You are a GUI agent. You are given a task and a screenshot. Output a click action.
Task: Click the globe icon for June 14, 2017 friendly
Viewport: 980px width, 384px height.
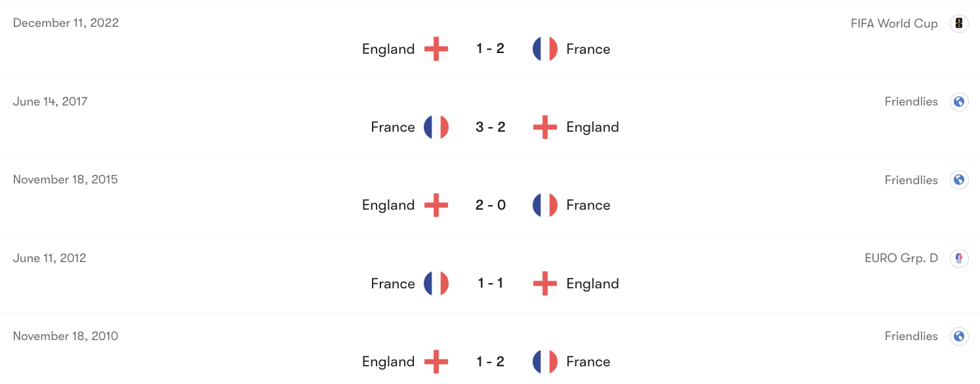pyautogui.click(x=960, y=102)
